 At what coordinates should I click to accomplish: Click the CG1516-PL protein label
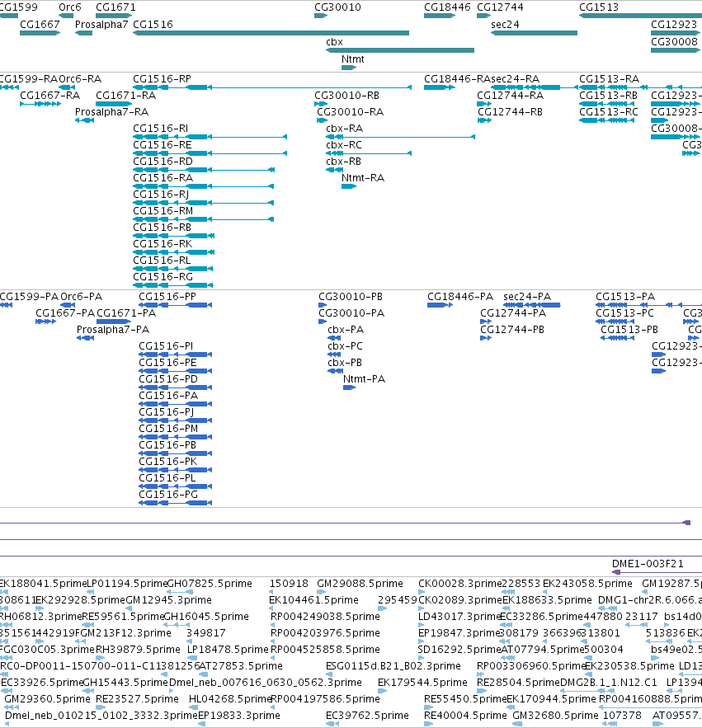pos(167,478)
